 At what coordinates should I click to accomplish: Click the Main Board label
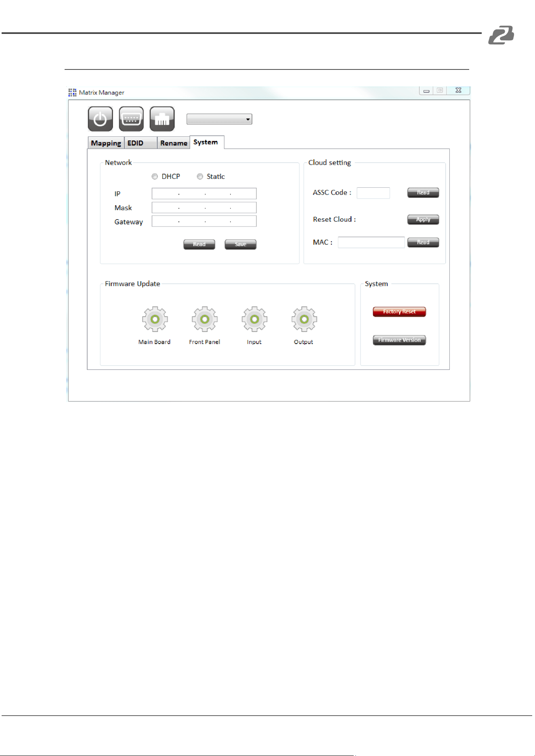point(154,342)
